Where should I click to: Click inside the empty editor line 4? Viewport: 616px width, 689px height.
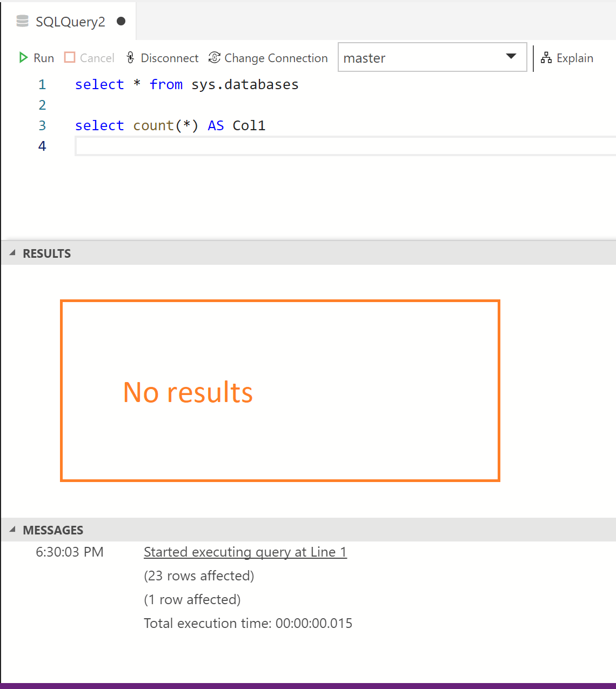pyautogui.click(x=216, y=145)
